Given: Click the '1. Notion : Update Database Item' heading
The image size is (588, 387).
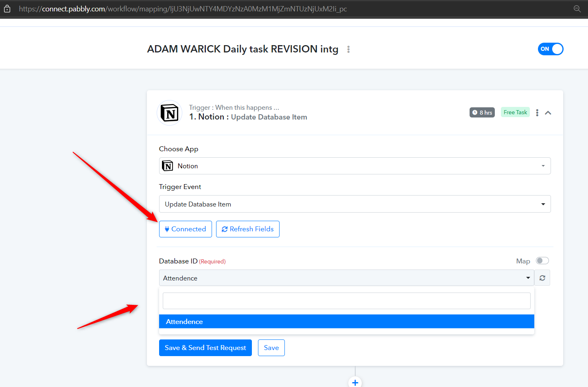Looking at the screenshot, I should (x=248, y=117).
